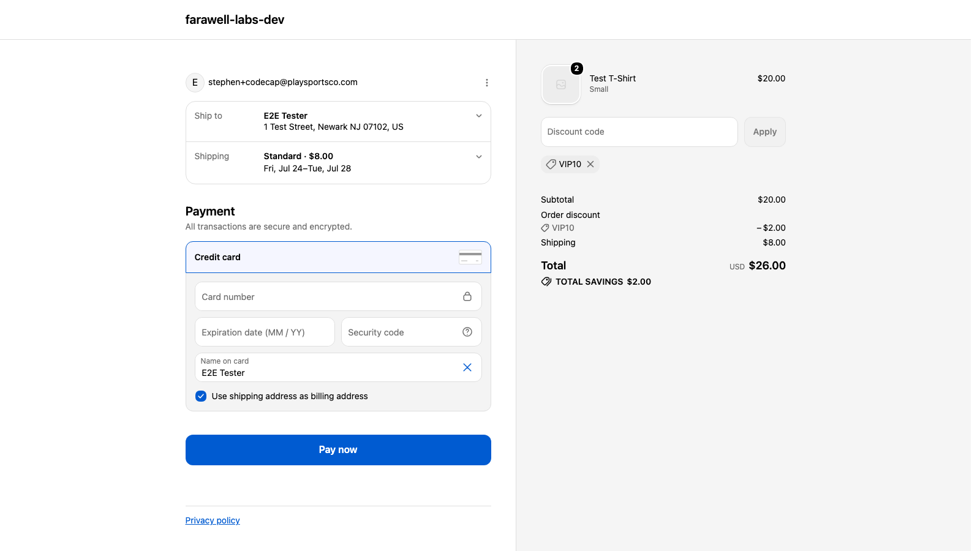Click the Test T-Shirt product name
Viewport: 980px width, 551px height.
pos(612,78)
